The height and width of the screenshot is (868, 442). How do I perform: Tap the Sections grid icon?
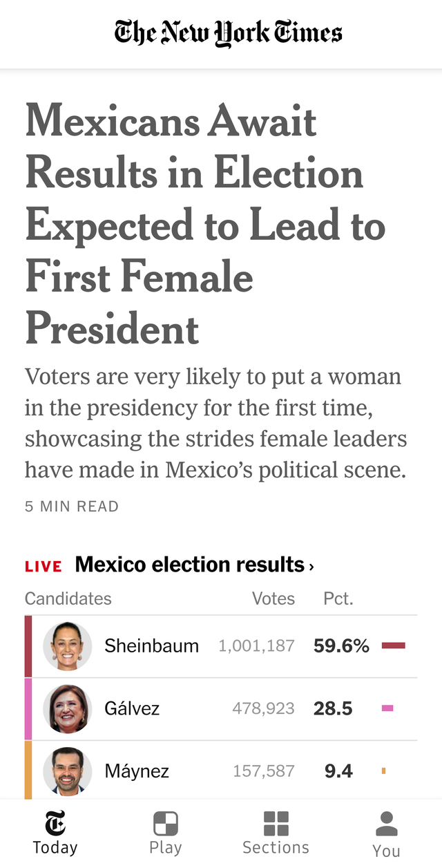276,823
